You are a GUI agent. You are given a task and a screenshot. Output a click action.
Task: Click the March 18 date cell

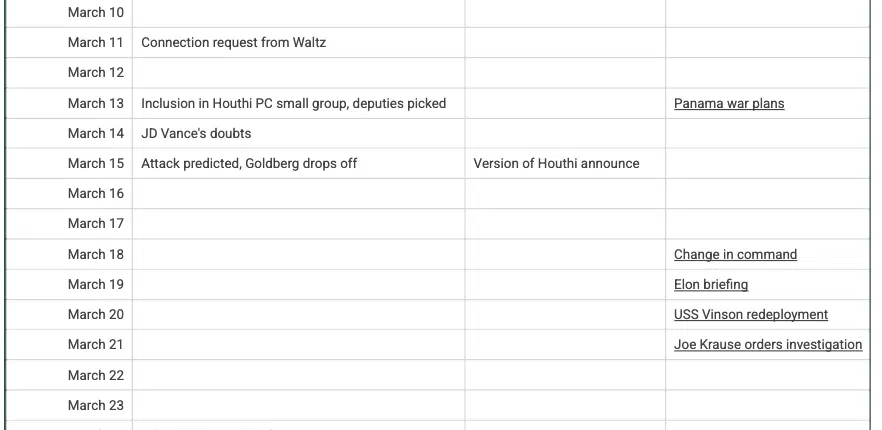pyautogui.click(x=69, y=254)
